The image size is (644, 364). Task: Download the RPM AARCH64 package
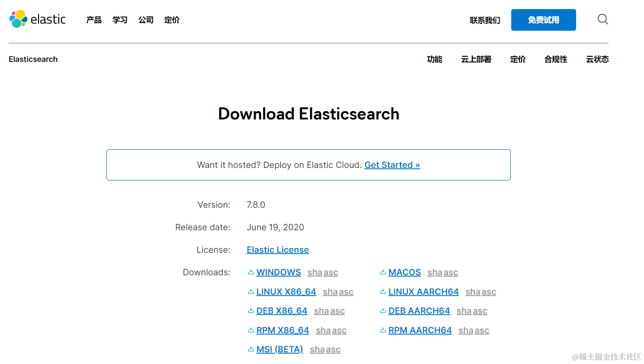pos(420,330)
